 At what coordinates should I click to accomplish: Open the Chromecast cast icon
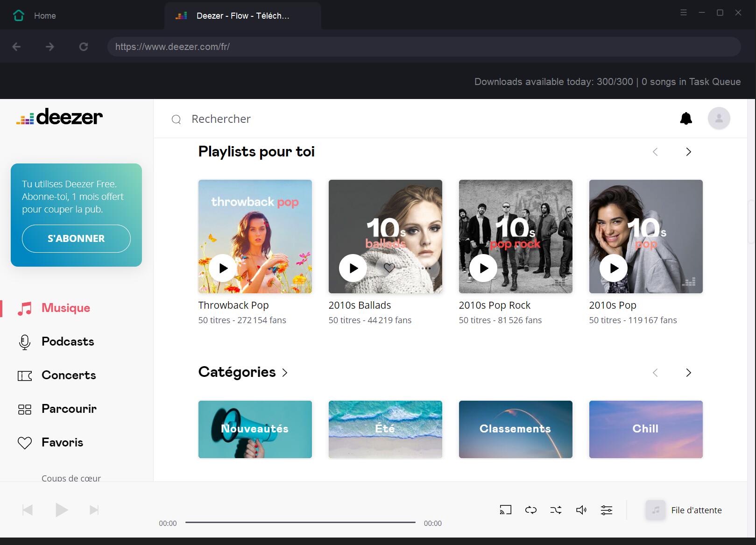pyautogui.click(x=506, y=510)
